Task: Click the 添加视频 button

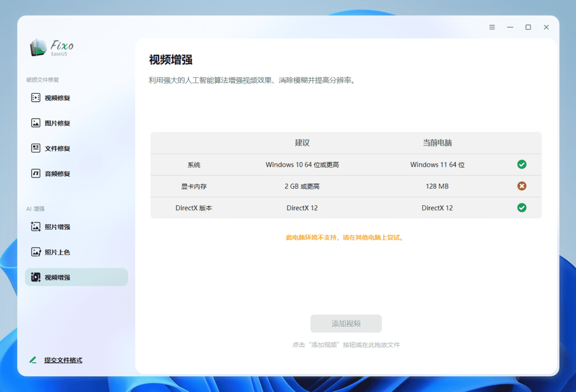Action: [x=346, y=323]
